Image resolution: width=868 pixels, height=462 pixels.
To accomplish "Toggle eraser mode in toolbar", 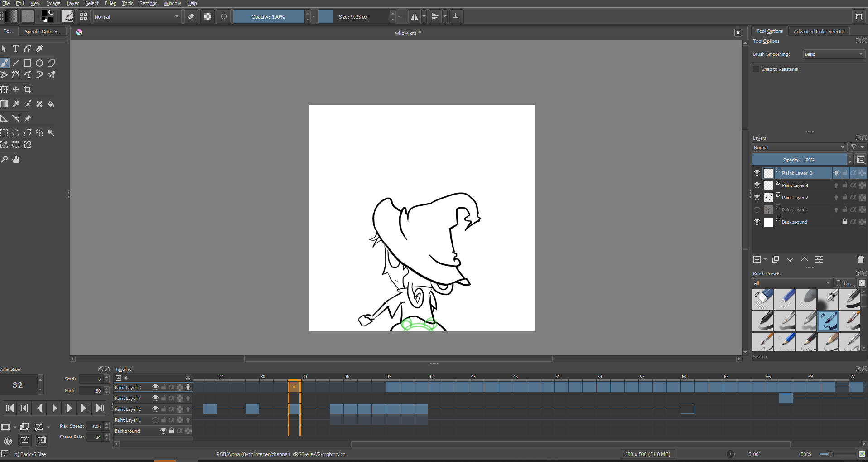I will tap(191, 17).
